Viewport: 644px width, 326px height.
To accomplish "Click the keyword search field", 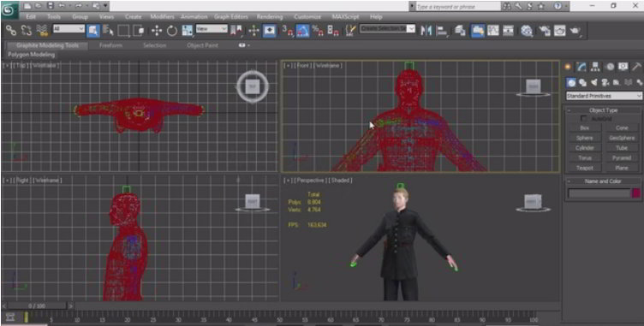I will (x=458, y=7).
